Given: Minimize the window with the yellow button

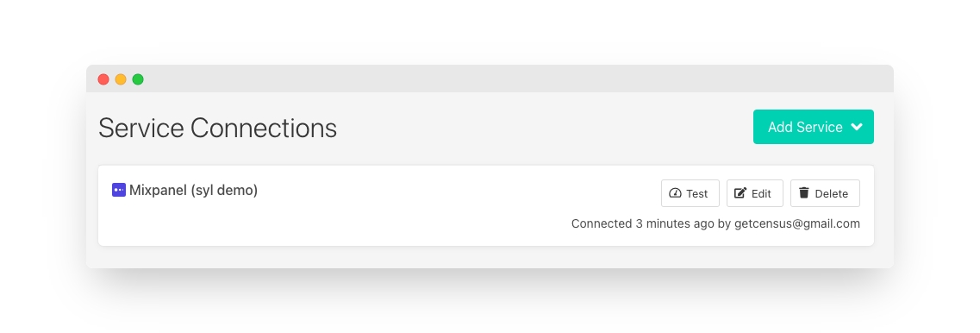Looking at the screenshot, I should click(121, 79).
